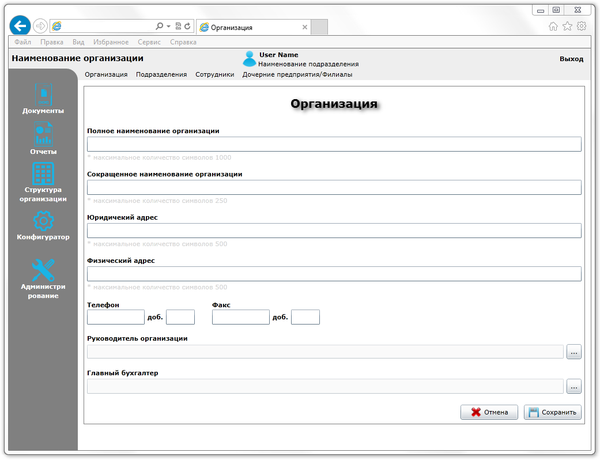
Task: Open the Избранное menu
Action: pos(111,42)
